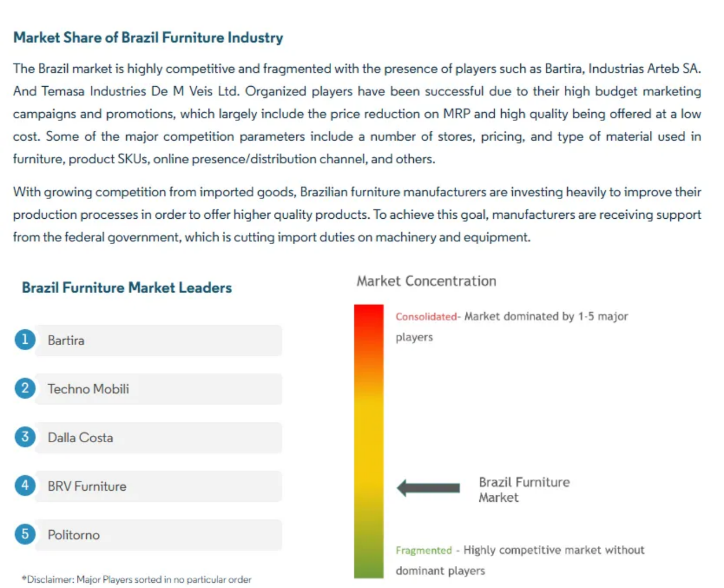The width and height of the screenshot is (724, 588).
Task: Click the red Consolidated label
Action: [x=426, y=317]
